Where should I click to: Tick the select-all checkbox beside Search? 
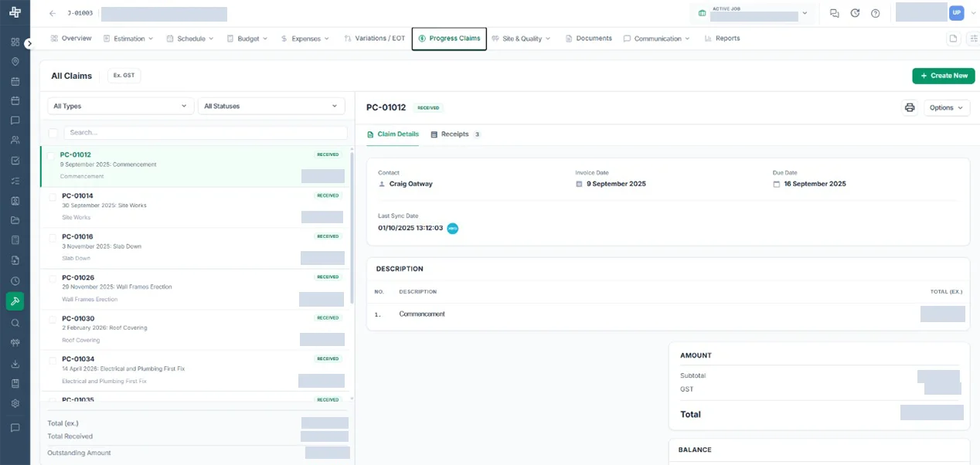tap(53, 133)
